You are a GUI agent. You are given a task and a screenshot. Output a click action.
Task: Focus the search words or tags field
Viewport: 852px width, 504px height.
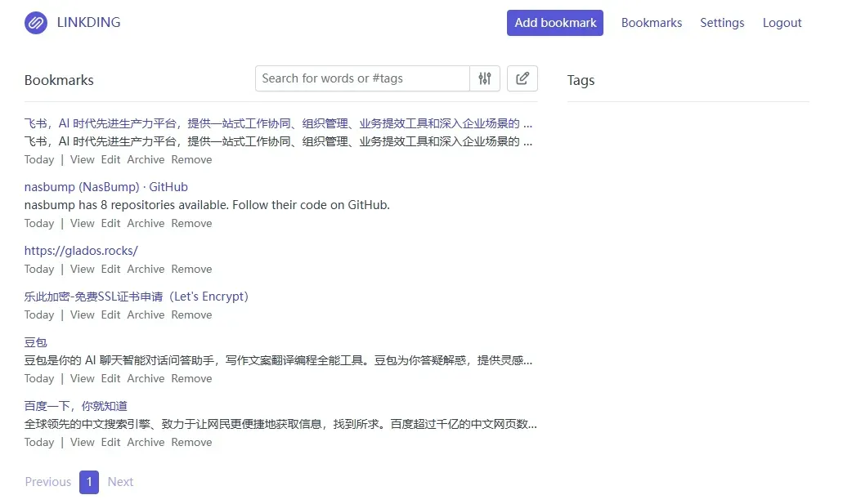pyautogui.click(x=362, y=78)
